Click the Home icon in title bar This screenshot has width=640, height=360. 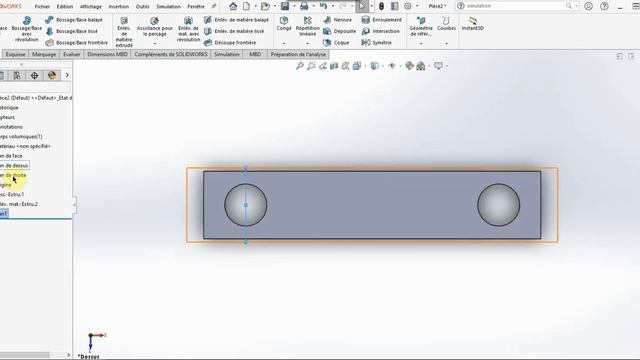coord(233,6)
